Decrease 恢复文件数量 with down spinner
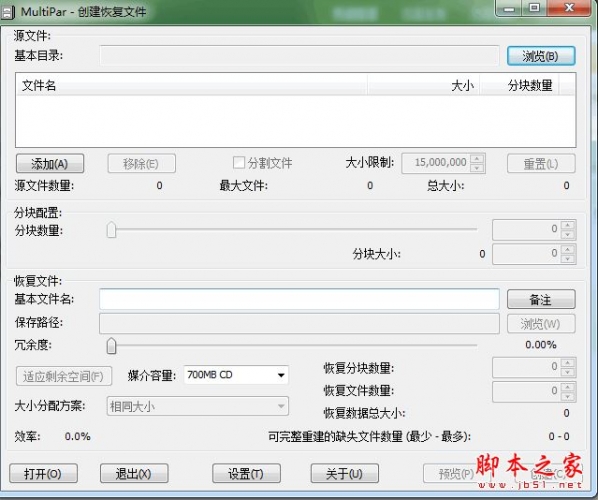The width and height of the screenshot is (598, 500). coord(568,396)
